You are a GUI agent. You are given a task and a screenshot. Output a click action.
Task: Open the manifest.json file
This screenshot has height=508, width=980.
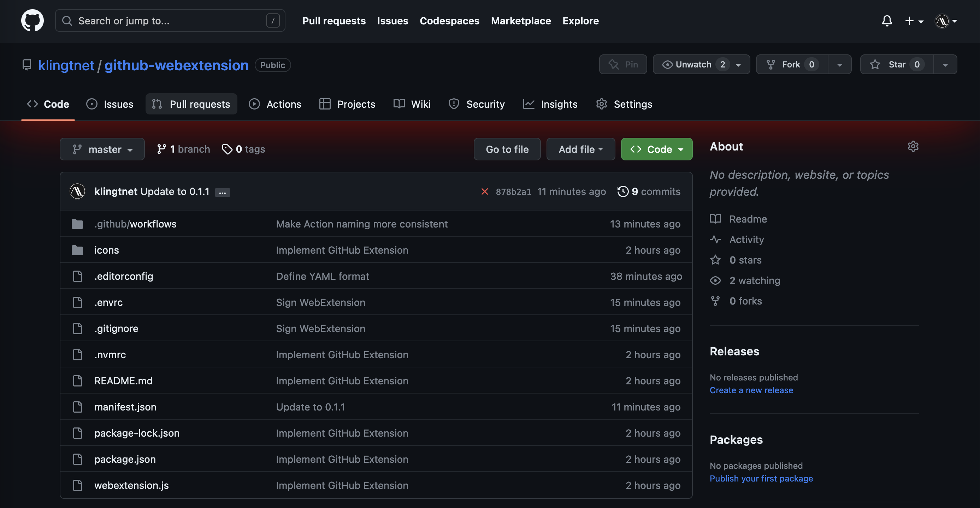click(x=125, y=407)
